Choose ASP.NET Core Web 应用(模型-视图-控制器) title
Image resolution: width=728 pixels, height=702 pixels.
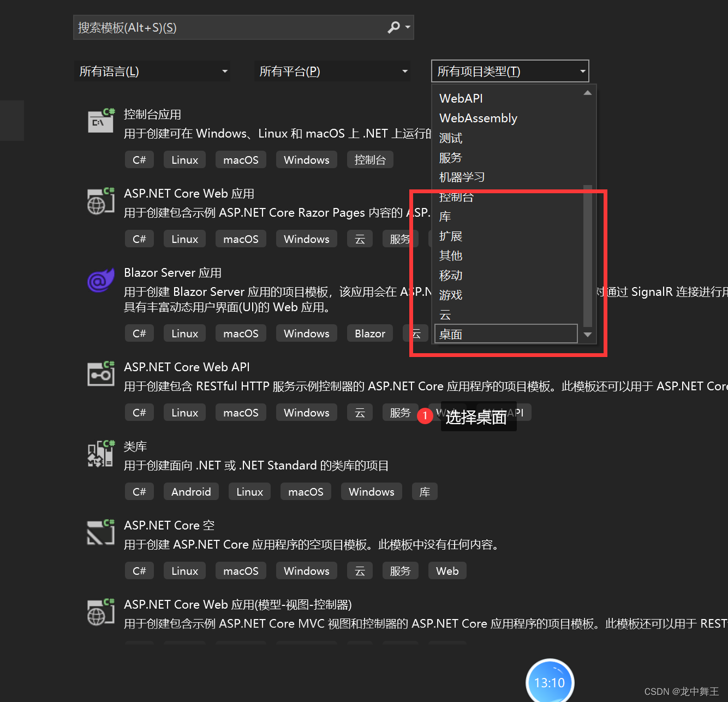pyautogui.click(x=237, y=605)
